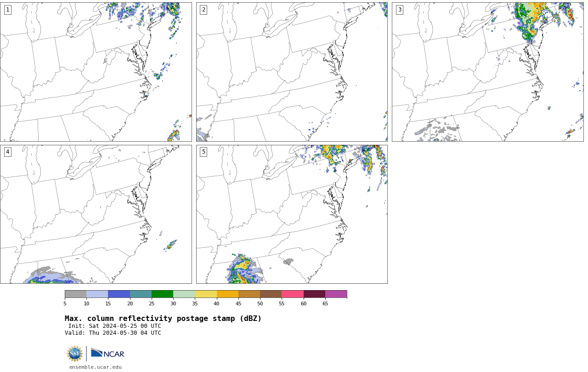Image resolution: width=588 pixels, height=372 pixels.
Task: Open ensemble member 4 map panel
Action: pos(96,214)
